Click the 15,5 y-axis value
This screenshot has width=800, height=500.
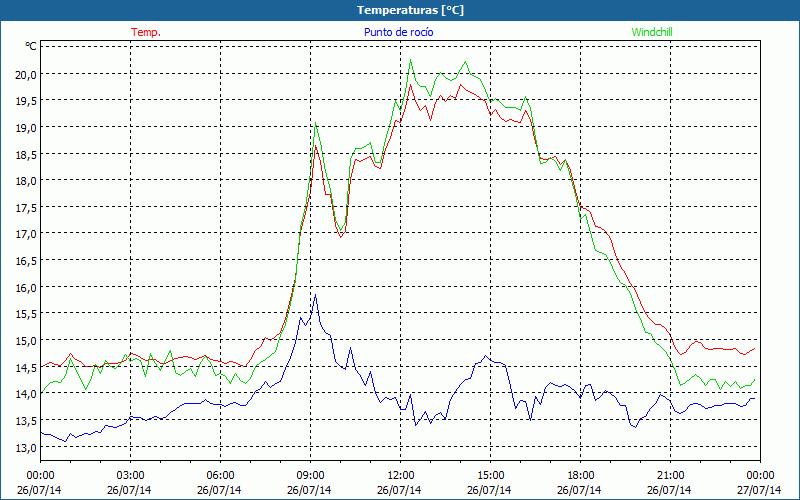click(x=26, y=314)
